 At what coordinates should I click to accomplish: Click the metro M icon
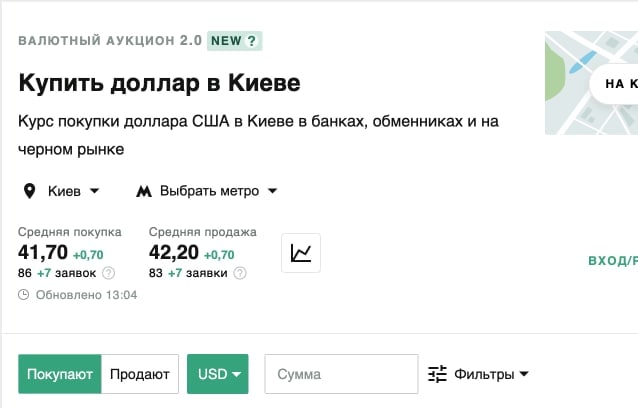(144, 191)
